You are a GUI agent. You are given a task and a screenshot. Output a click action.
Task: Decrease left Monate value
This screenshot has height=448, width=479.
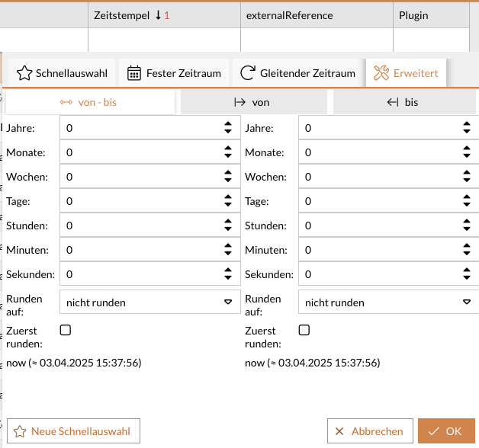(x=228, y=156)
